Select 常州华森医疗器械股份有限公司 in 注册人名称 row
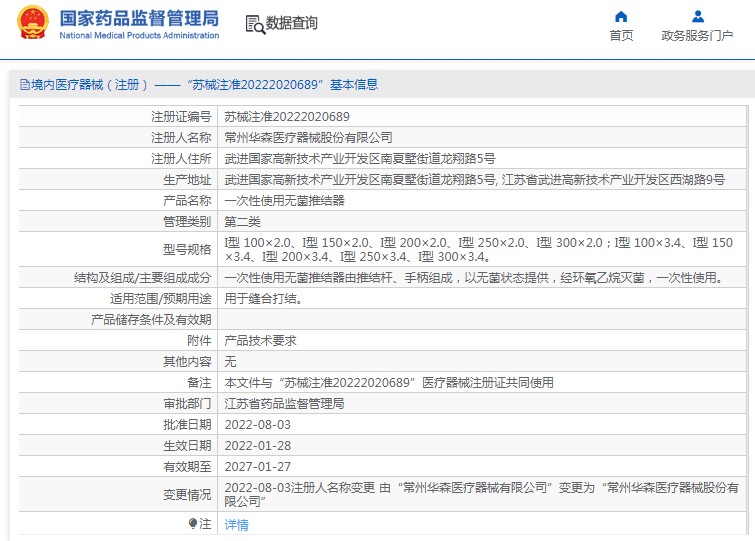The width and height of the screenshot is (755, 541). 308,138
